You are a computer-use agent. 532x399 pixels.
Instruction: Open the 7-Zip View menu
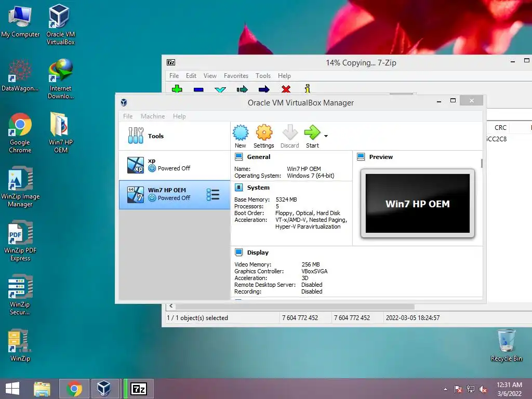tap(210, 76)
